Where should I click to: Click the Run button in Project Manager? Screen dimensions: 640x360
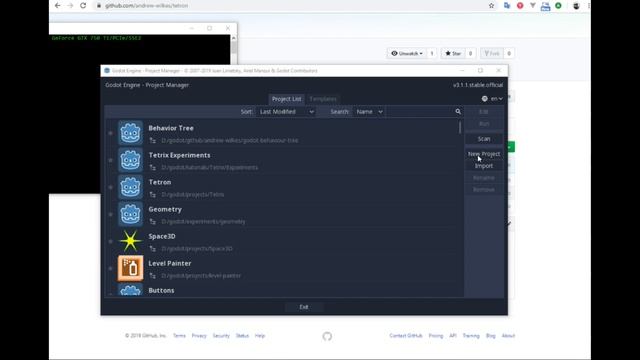point(484,124)
